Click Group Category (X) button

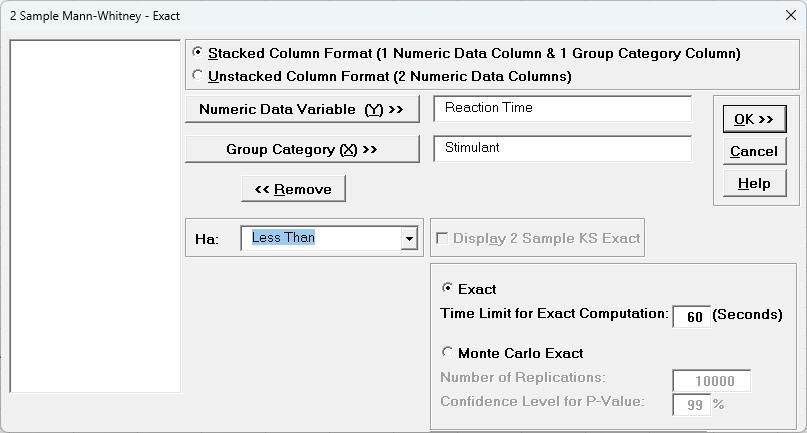(x=301, y=149)
